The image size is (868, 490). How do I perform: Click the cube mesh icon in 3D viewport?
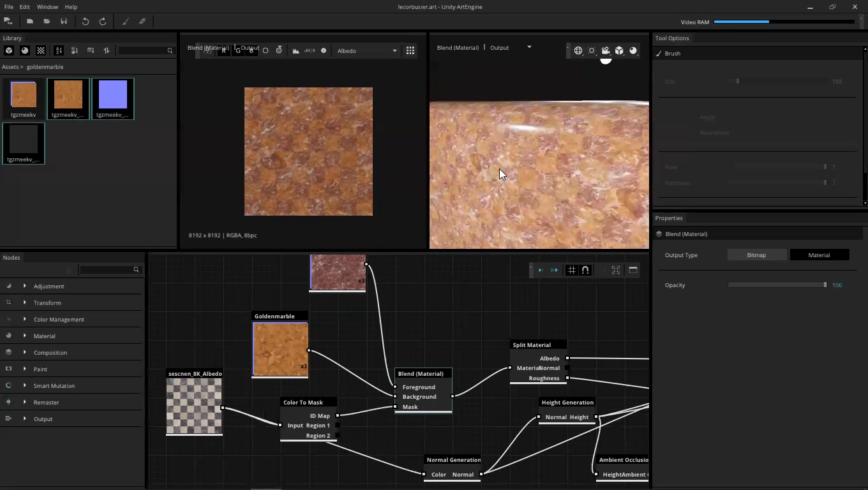619,50
